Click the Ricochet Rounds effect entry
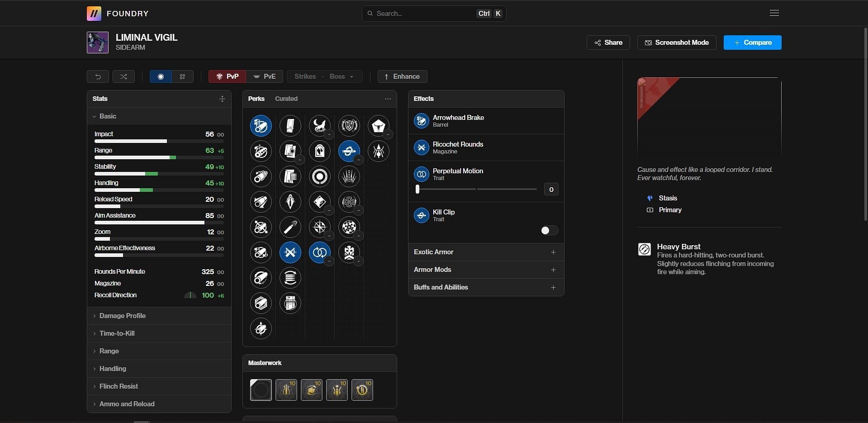Image resolution: width=868 pixels, height=423 pixels. (486, 147)
